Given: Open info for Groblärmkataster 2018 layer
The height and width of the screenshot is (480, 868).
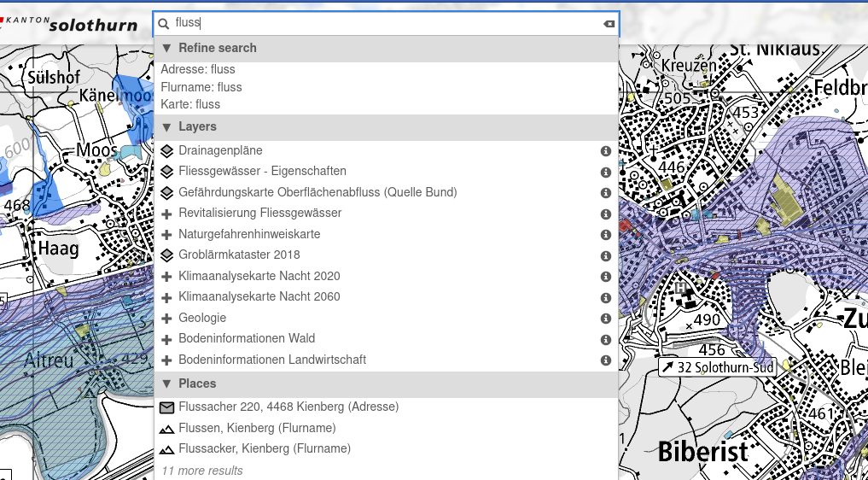Looking at the screenshot, I should click(606, 255).
